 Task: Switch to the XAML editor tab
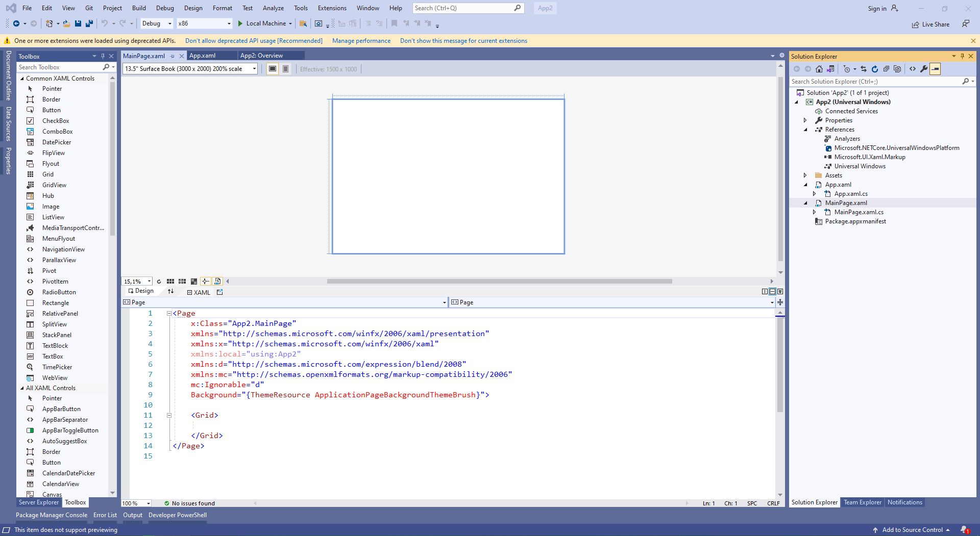(x=199, y=292)
